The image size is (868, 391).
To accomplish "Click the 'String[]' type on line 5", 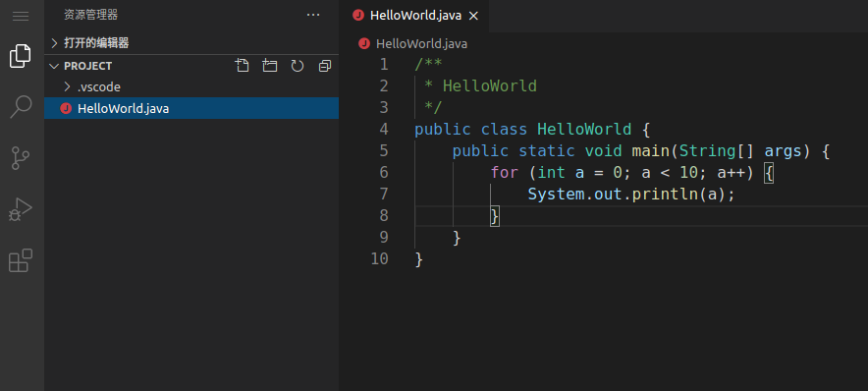I will 717,150.
